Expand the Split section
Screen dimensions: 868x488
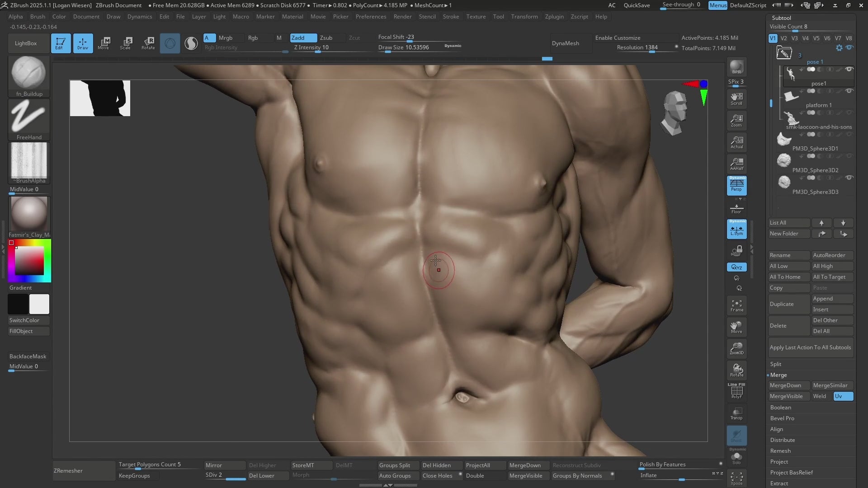[x=776, y=364]
